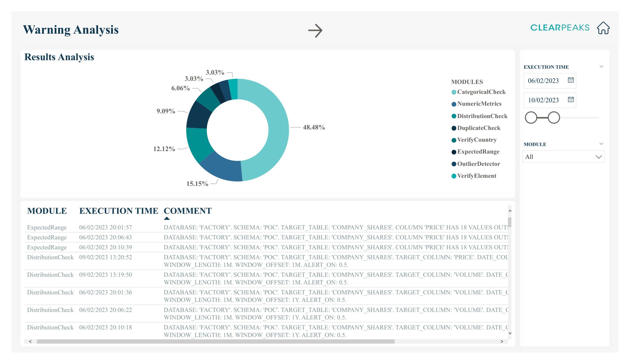The width and height of the screenshot is (630, 364).
Task: Click the Warning Analysis page title
Action: click(x=71, y=30)
